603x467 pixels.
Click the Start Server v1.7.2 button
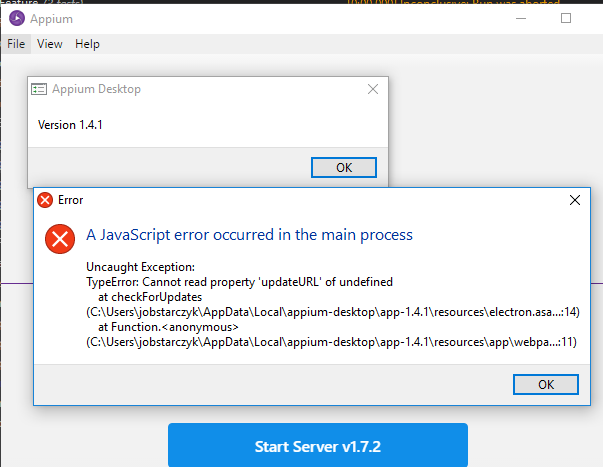[318, 445]
